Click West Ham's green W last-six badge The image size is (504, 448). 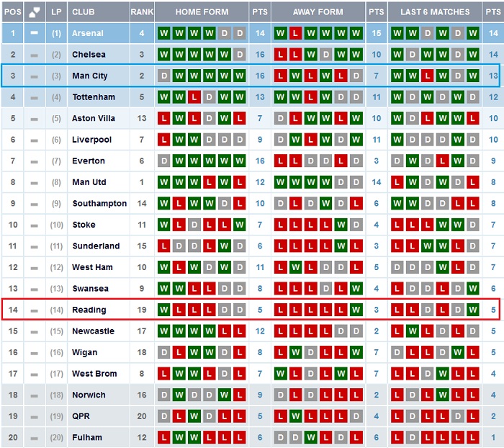443,267
